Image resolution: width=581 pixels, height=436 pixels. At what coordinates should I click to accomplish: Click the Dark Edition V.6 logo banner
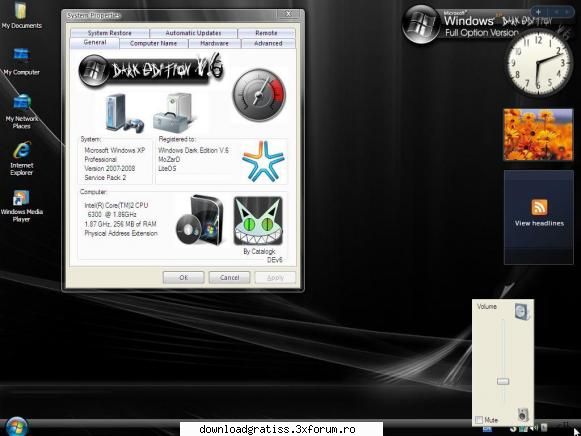(151, 69)
